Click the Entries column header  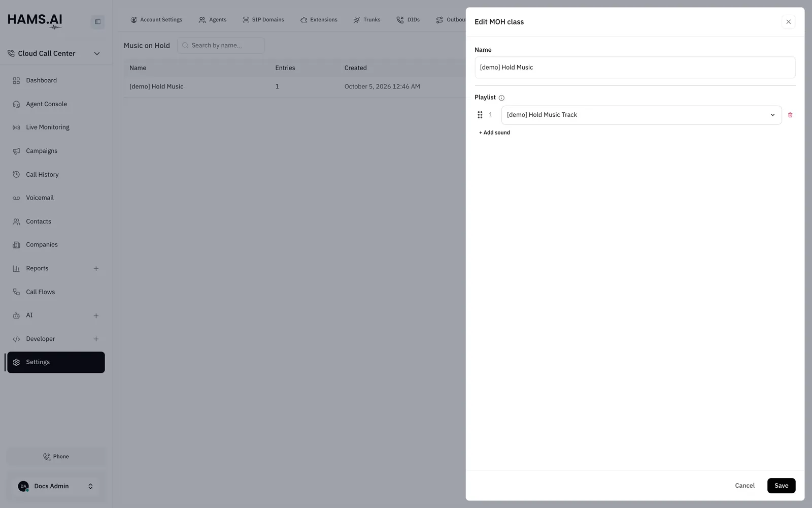(x=285, y=68)
